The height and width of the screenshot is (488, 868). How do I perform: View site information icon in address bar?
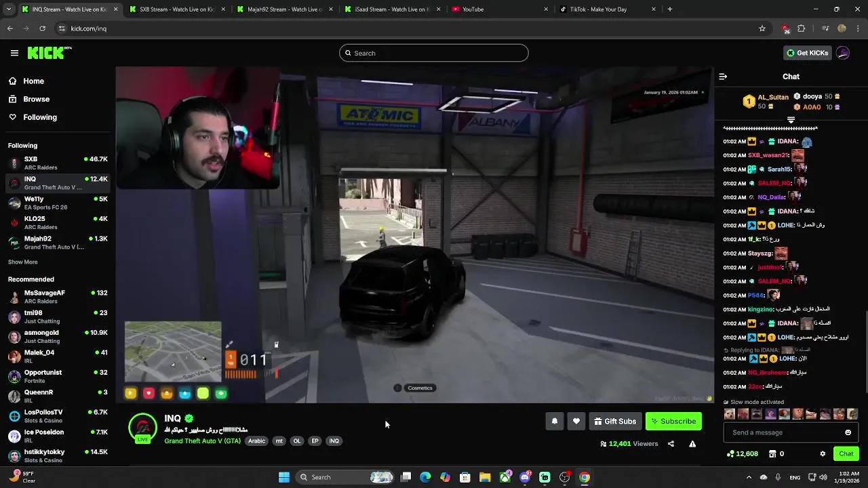pos(62,28)
